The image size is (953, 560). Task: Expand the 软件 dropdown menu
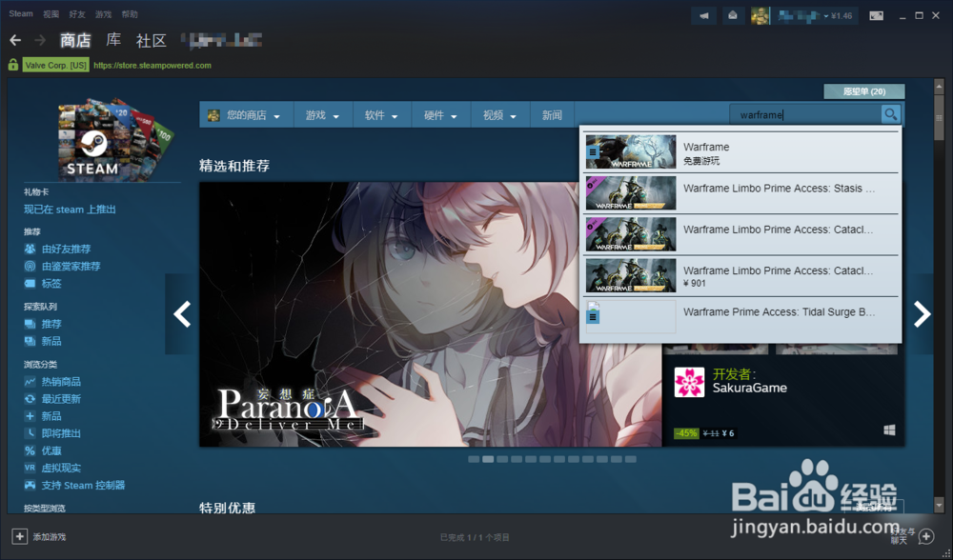382,115
